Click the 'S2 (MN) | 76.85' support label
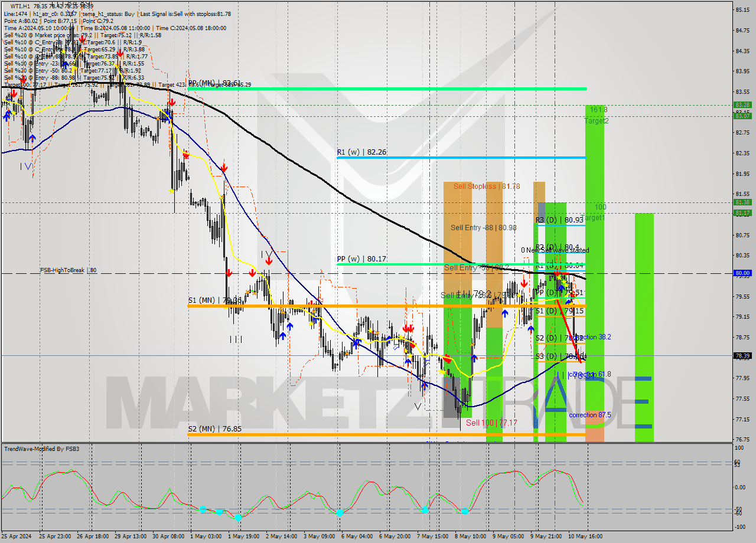 (214, 429)
